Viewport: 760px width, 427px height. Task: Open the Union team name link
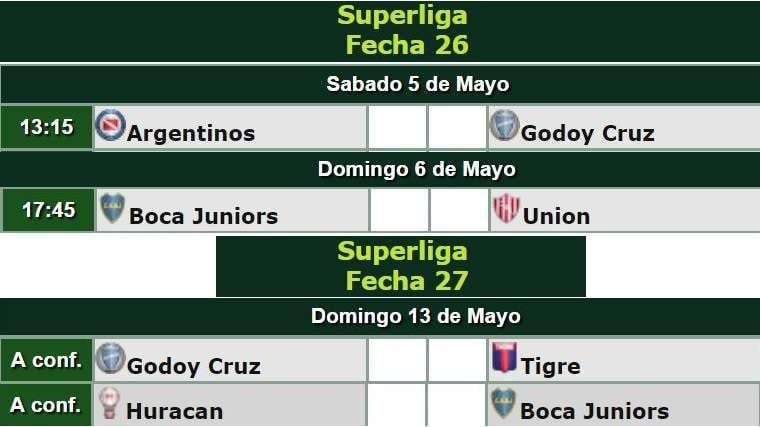[557, 216]
